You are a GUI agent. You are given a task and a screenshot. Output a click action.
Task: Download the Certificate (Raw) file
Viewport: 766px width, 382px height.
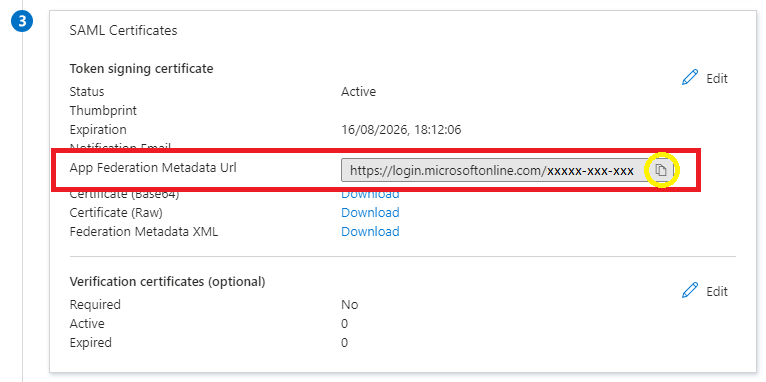pos(370,212)
